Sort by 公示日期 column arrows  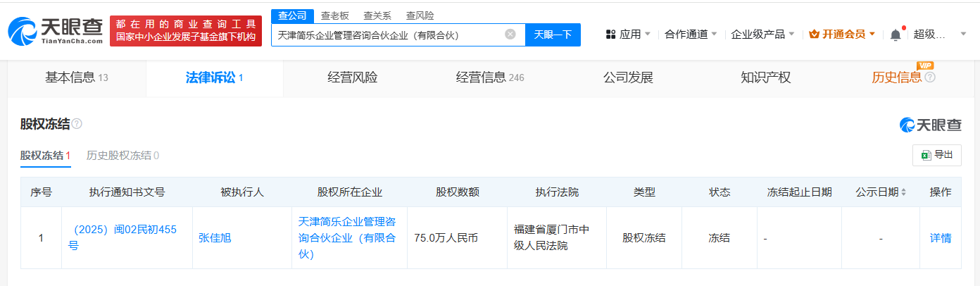point(903,192)
